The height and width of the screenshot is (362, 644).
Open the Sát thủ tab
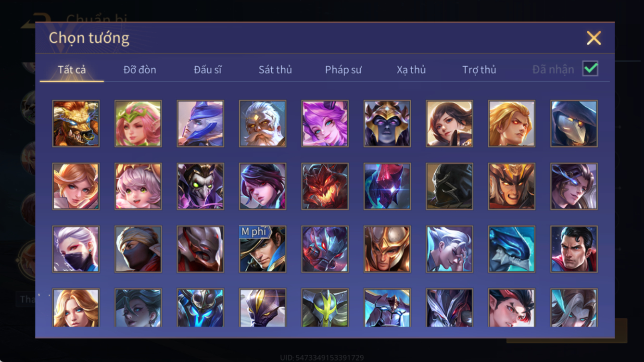[x=275, y=70]
